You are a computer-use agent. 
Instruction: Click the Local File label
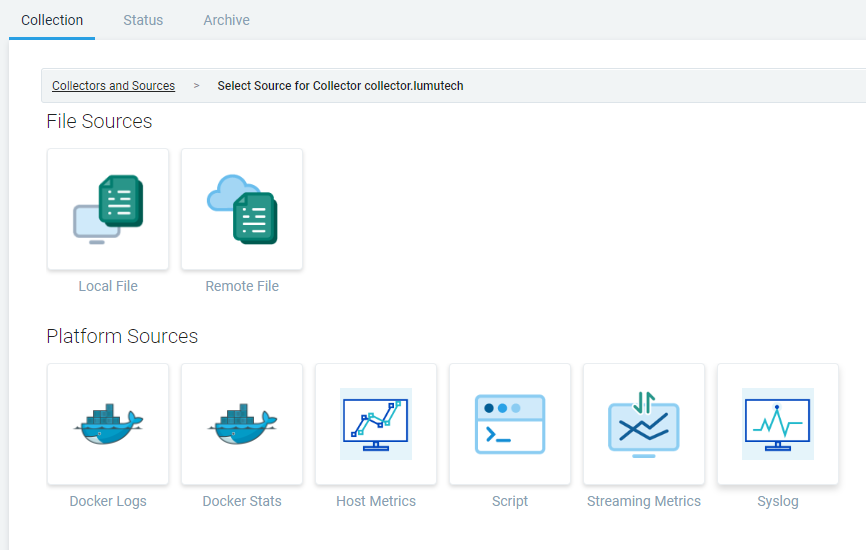pyautogui.click(x=108, y=286)
